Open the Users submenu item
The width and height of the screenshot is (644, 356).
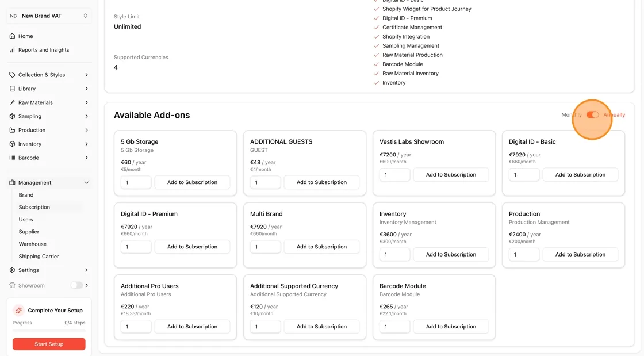(x=26, y=220)
